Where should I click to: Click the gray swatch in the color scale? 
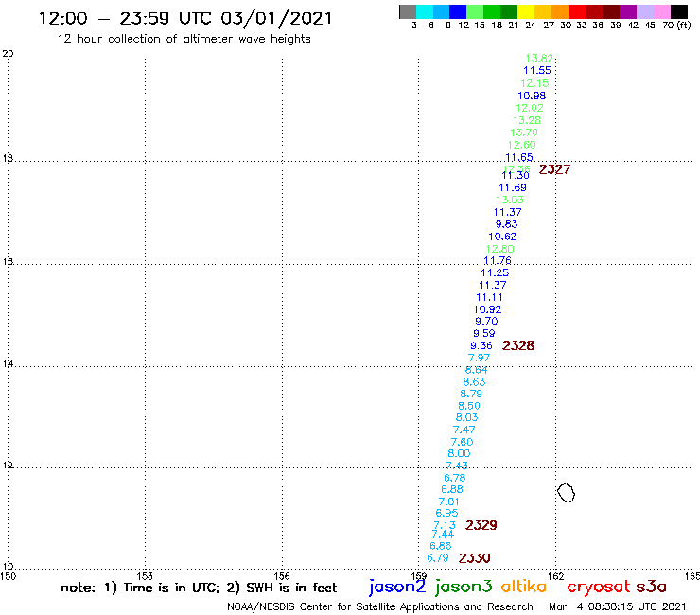point(408,11)
